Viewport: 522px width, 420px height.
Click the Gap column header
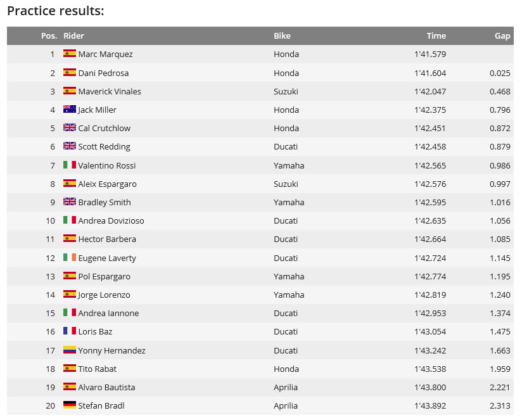point(502,36)
